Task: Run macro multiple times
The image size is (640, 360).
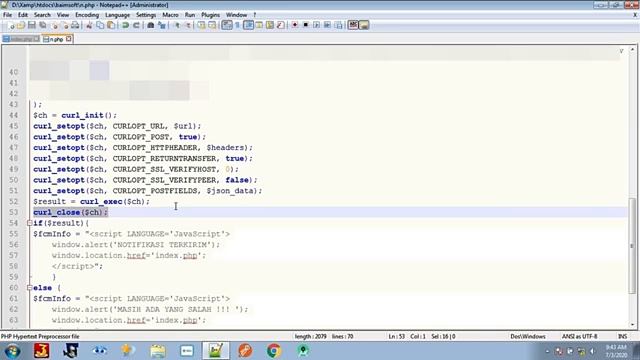Action: coord(327,25)
